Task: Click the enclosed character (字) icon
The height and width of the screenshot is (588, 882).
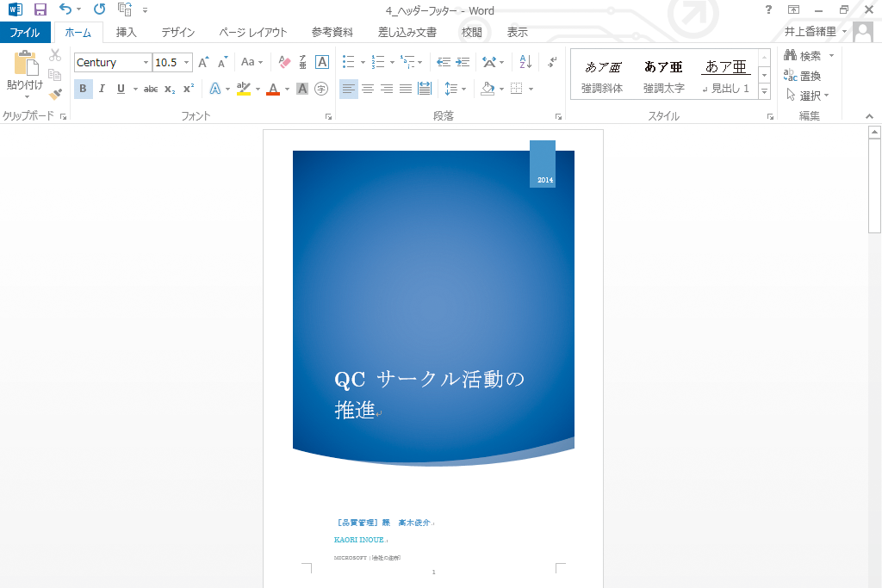Action: click(321, 89)
